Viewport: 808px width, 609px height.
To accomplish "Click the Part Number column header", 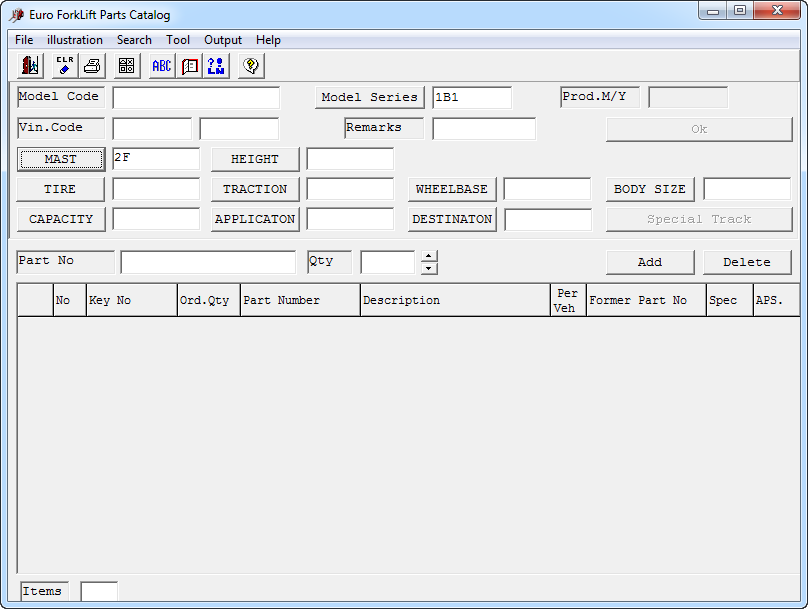I will (300, 300).
